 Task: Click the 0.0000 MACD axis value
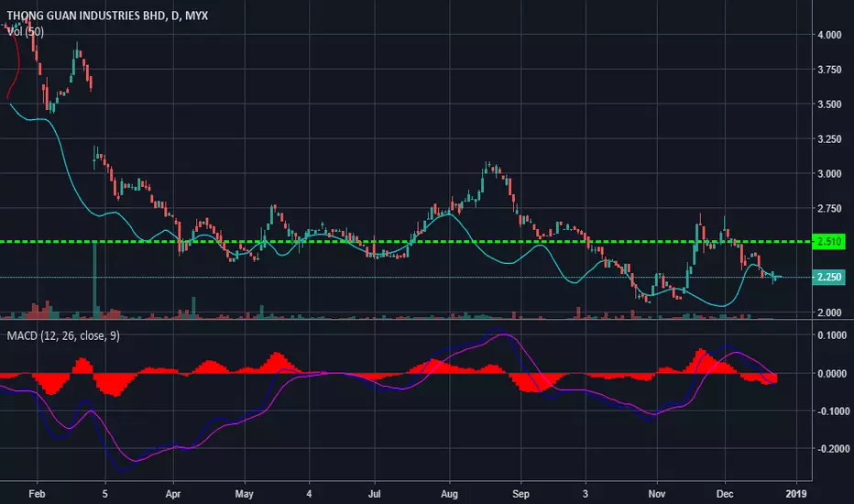pyautogui.click(x=832, y=374)
